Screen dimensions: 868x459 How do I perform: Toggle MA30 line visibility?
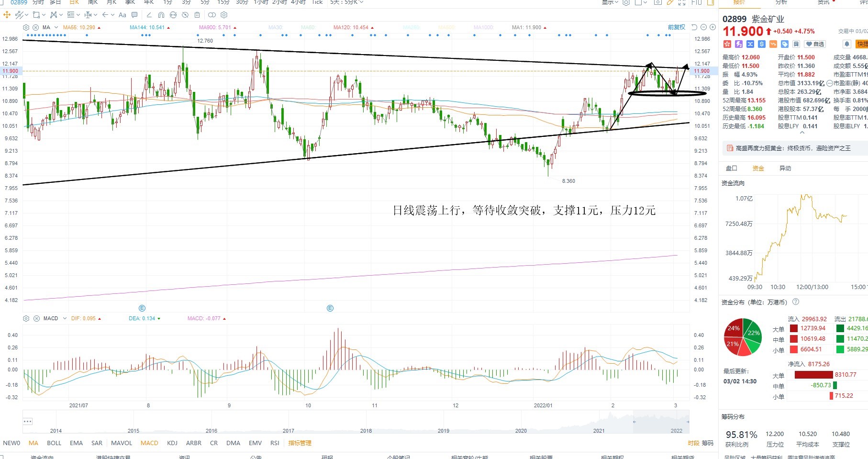pyautogui.click(x=275, y=27)
